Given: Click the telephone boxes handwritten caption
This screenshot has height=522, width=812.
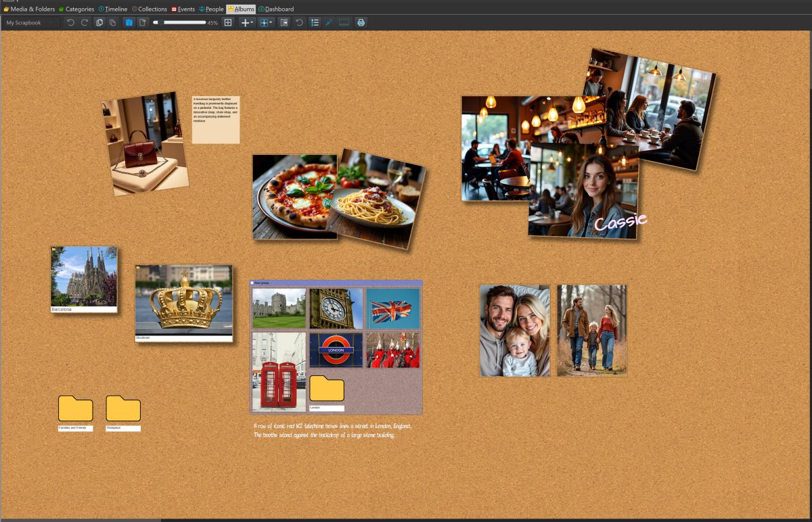Looking at the screenshot, I should (333, 431).
